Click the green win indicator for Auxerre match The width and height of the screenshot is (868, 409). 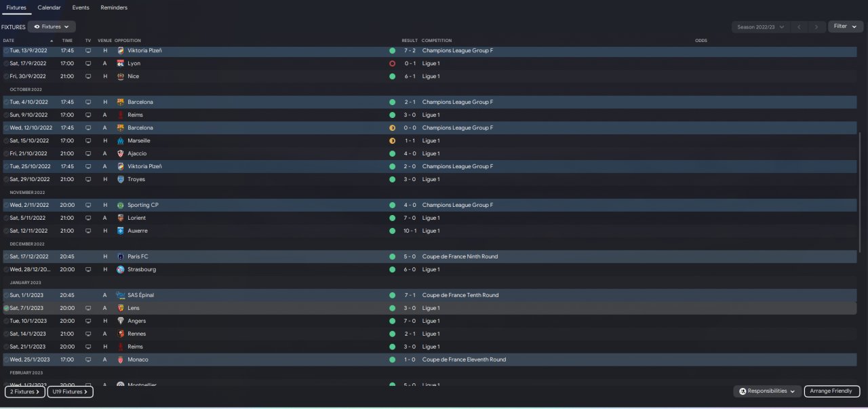coord(392,231)
